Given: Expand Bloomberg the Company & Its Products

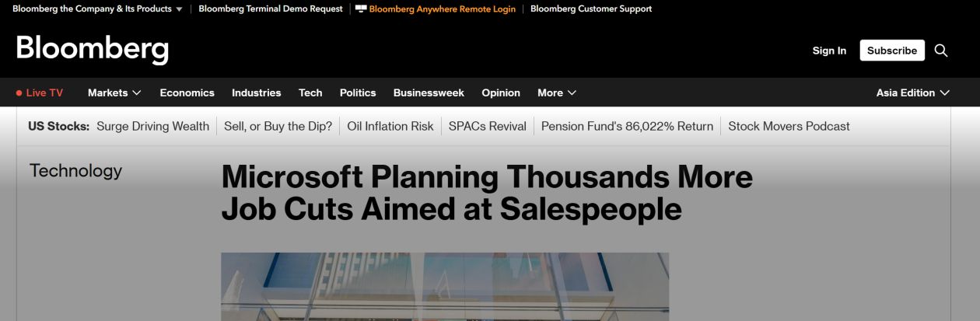Looking at the screenshot, I should [97, 9].
